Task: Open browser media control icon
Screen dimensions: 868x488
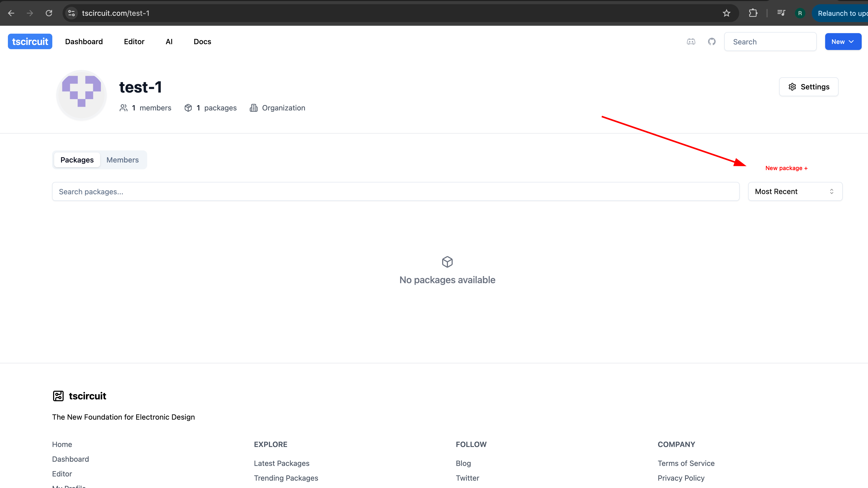Action: 781,13
